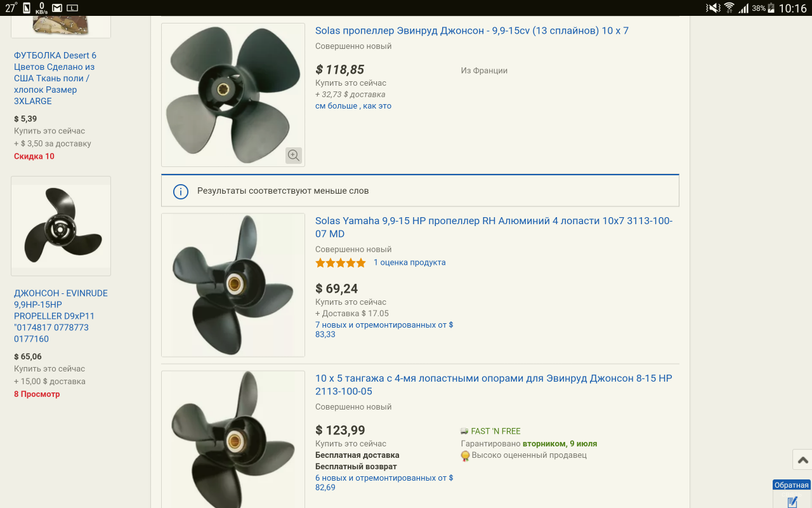Tap the muted sound icon in status bar
This screenshot has height=508, width=812.
[x=713, y=8]
